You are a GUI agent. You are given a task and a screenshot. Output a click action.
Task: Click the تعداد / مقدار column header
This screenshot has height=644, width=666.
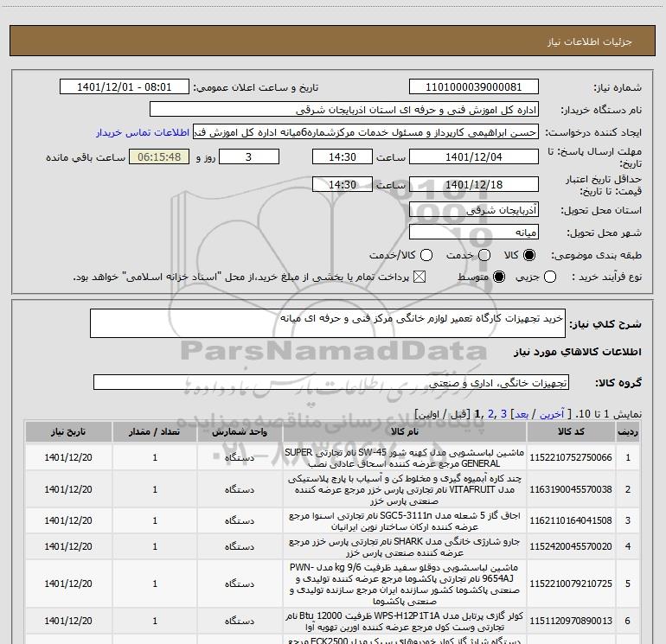(155, 431)
